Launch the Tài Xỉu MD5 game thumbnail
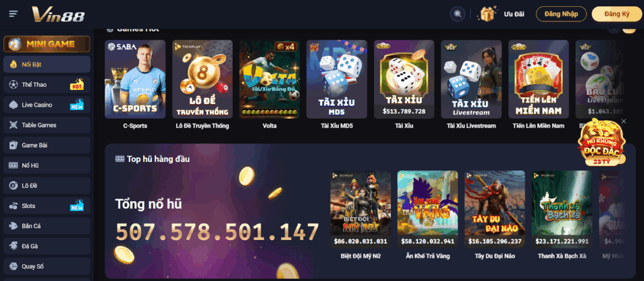The height and width of the screenshot is (281, 644). [x=337, y=79]
